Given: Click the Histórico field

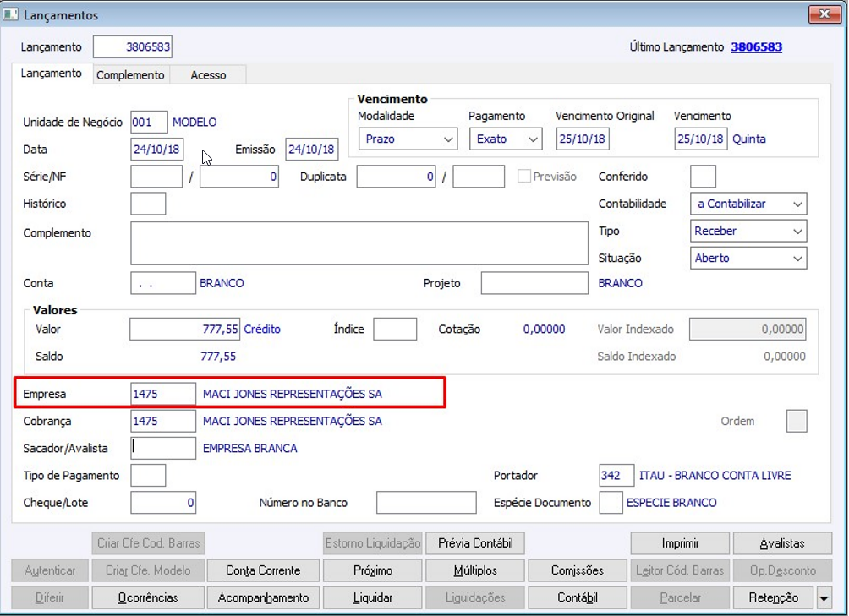Looking at the screenshot, I should point(148,204).
